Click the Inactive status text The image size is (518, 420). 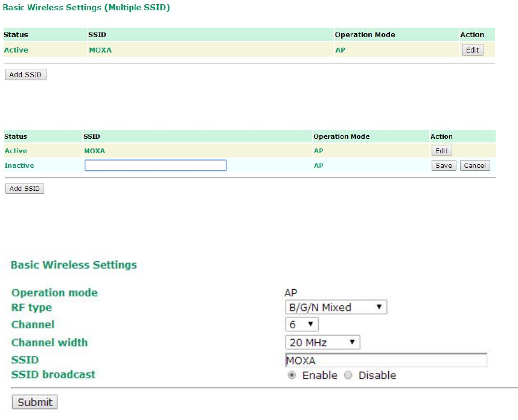click(x=19, y=165)
